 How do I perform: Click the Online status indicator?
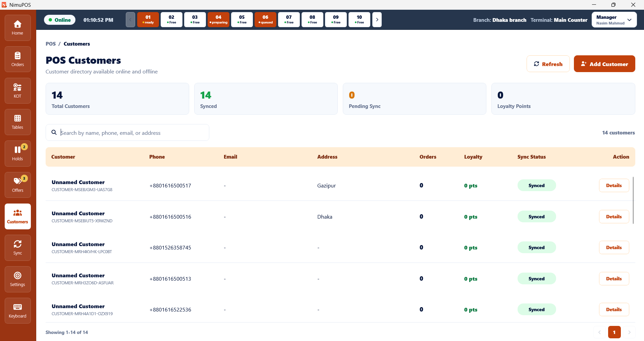(60, 20)
